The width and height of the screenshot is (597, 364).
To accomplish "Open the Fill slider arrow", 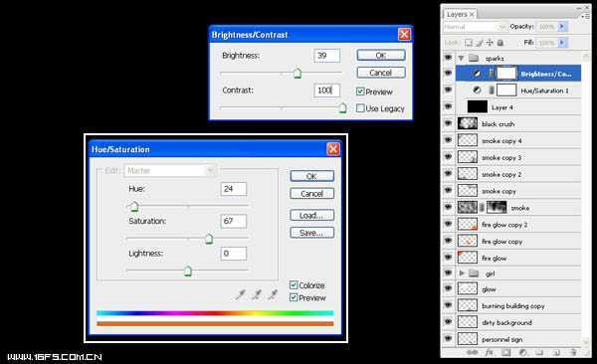I will tap(562, 42).
